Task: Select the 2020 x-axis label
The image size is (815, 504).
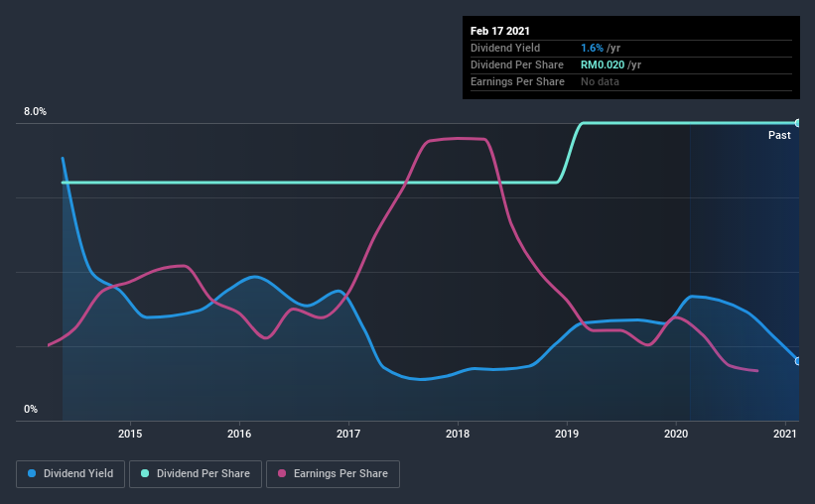Action: click(676, 434)
